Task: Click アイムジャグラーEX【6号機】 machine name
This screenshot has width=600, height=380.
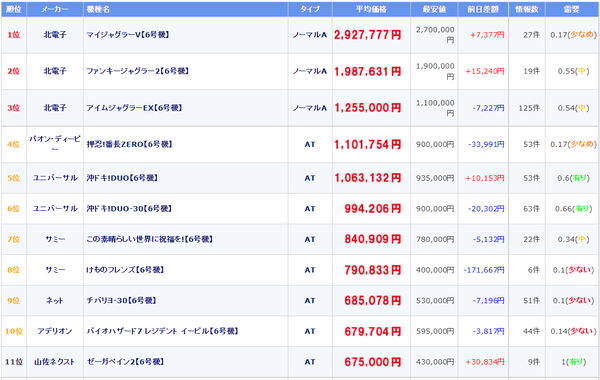Action: 134,108
